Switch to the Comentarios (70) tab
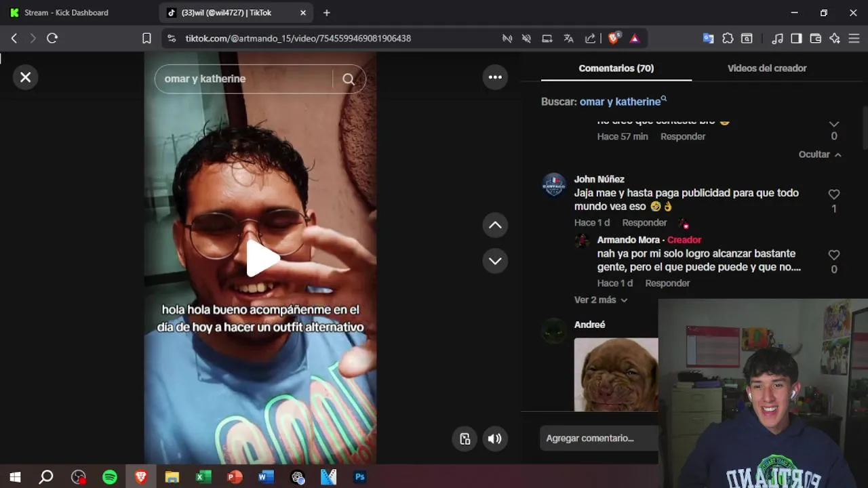Screen dimensions: 868x488 point(616,68)
